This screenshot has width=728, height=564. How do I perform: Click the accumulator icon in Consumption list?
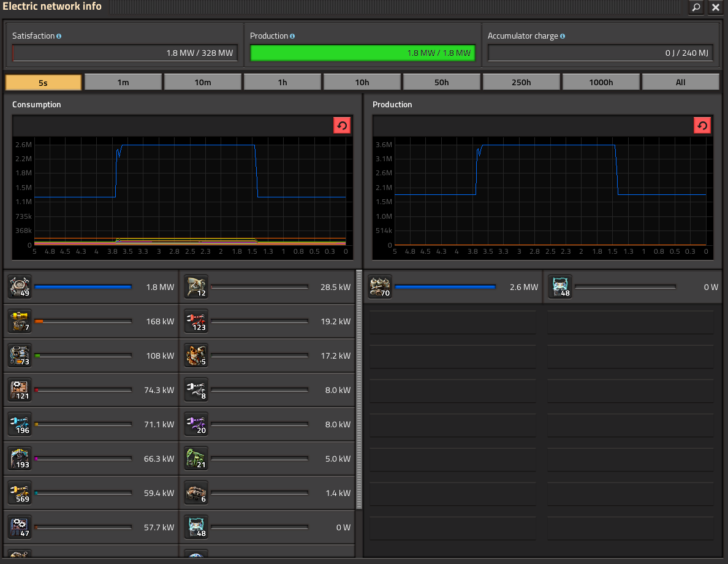pyautogui.click(x=196, y=527)
